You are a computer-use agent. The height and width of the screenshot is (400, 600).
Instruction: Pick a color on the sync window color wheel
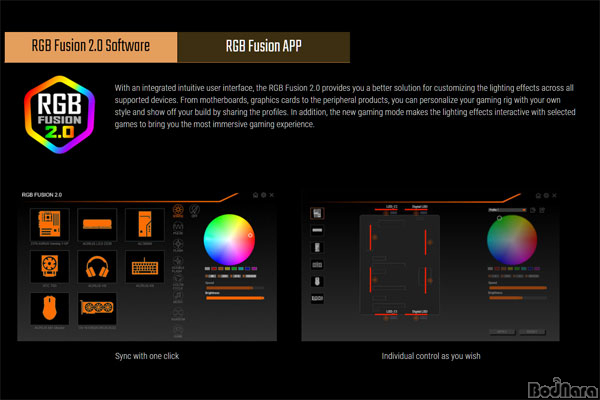[229, 240]
